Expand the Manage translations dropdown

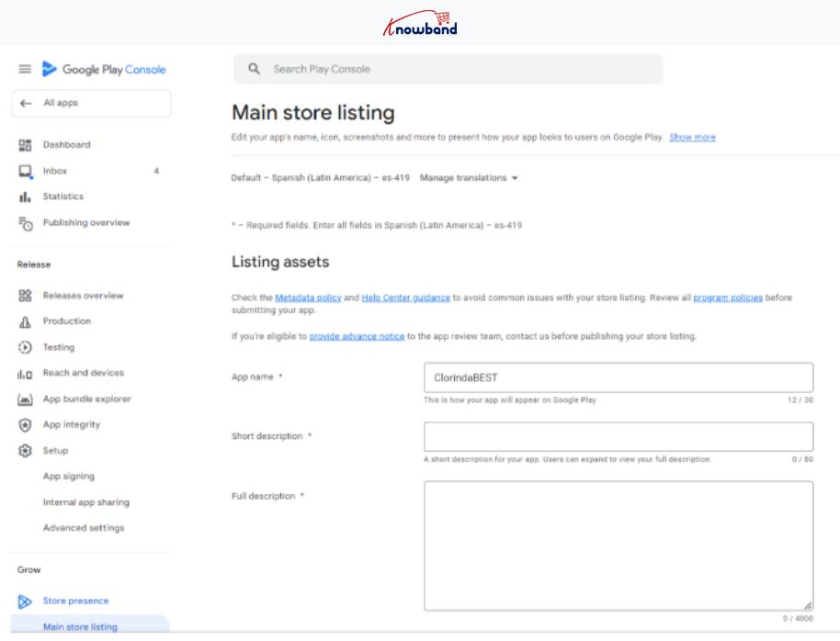coord(469,178)
